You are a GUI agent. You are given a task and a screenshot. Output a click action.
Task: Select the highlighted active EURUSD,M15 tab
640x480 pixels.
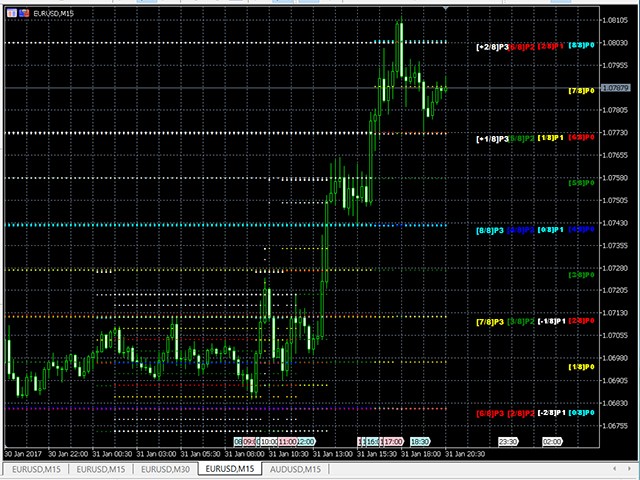coord(230,469)
